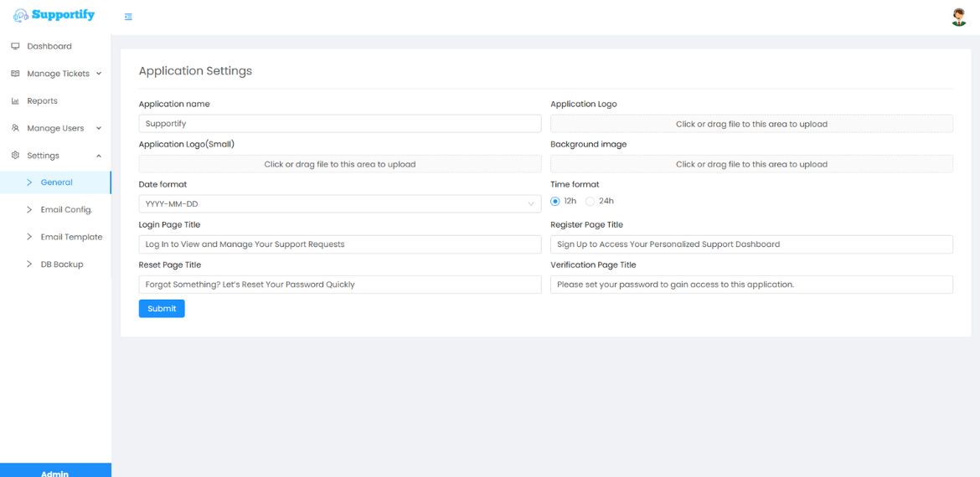The height and width of the screenshot is (477, 980).
Task: Click the Manage Users people icon
Action: 15,128
